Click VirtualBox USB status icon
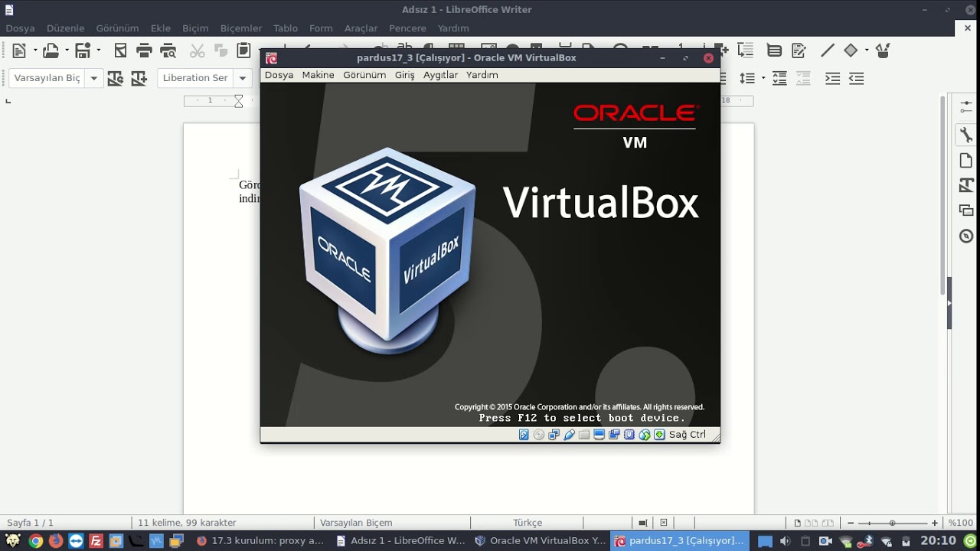The width and height of the screenshot is (980, 551). 569,435
